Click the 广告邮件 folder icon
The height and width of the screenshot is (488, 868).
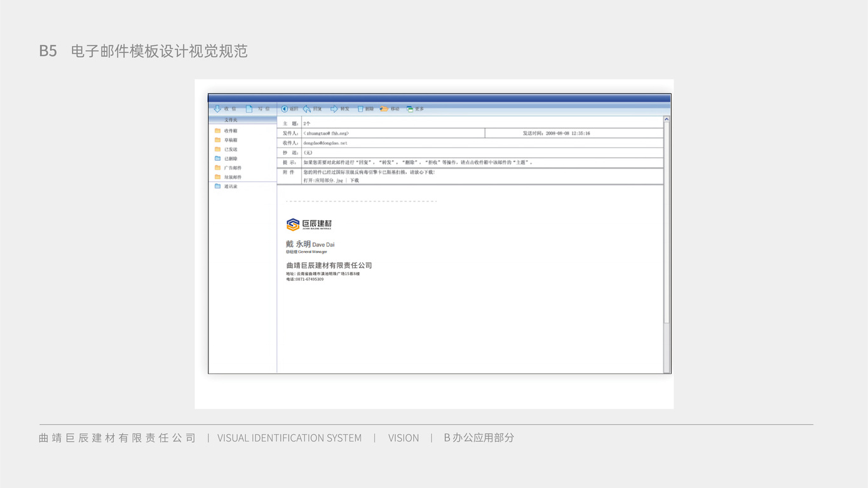point(217,168)
